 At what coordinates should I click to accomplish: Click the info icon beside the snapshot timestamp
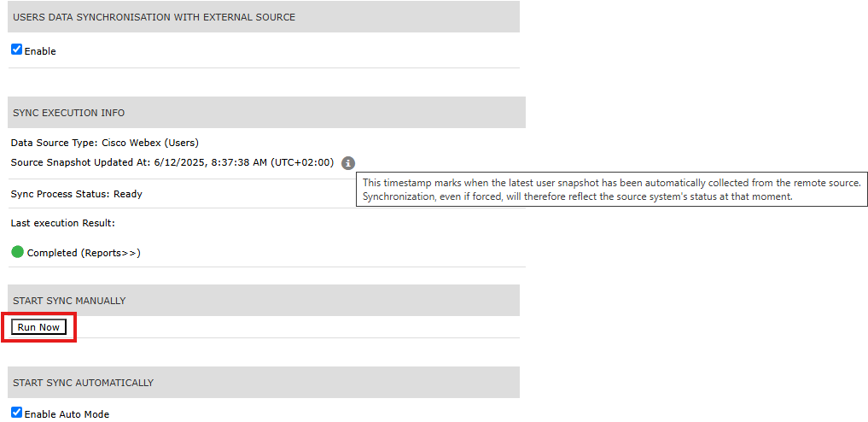(x=348, y=162)
